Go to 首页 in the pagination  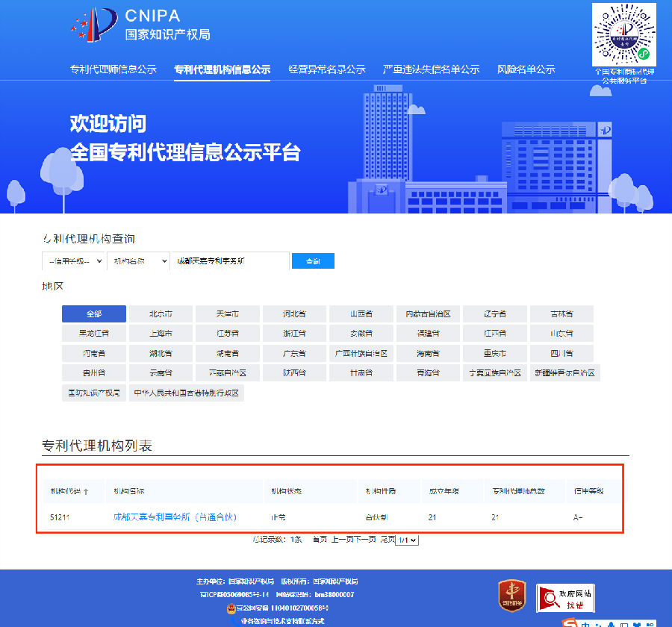(320, 539)
